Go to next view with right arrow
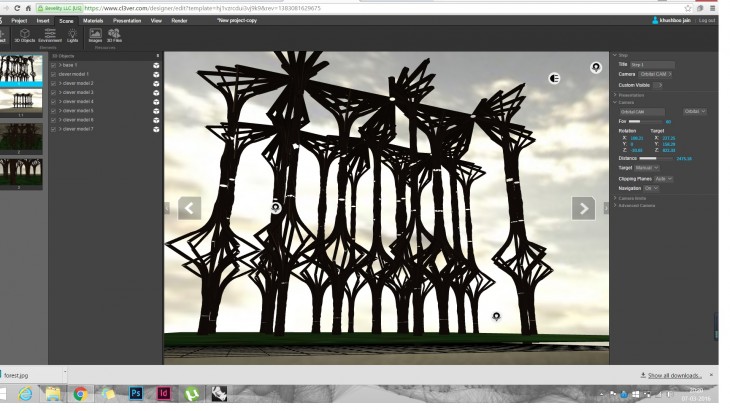 [x=583, y=208]
